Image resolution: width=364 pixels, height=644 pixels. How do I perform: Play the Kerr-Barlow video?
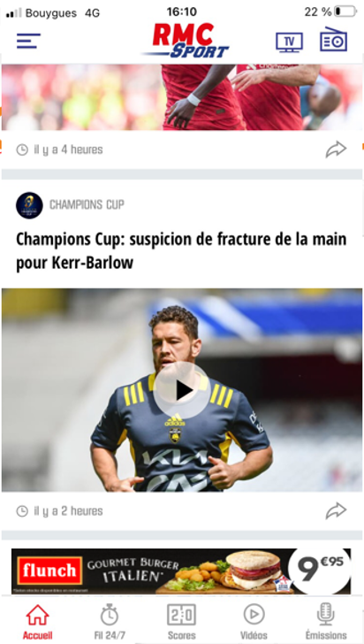click(182, 391)
